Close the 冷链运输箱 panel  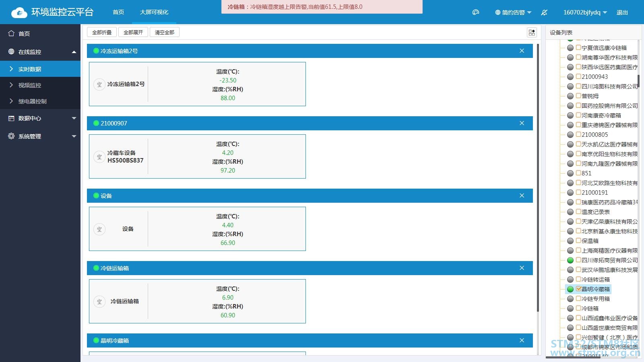click(522, 268)
